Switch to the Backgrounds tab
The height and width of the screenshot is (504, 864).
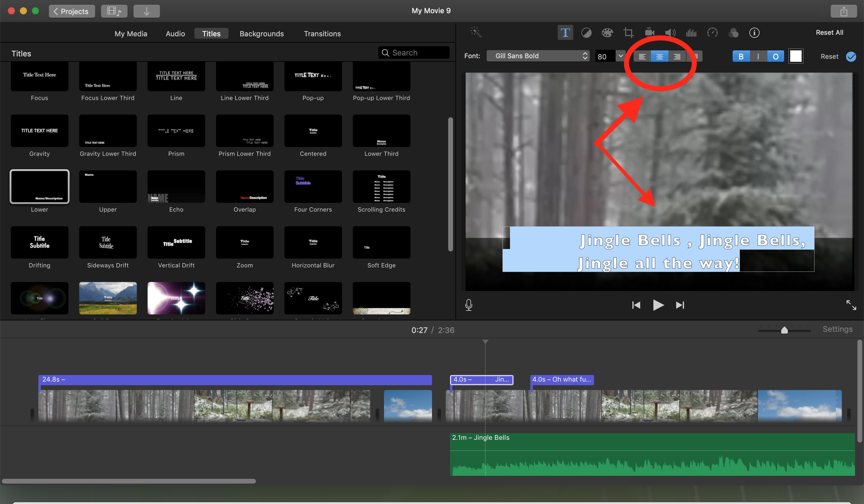tap(262, 34)
